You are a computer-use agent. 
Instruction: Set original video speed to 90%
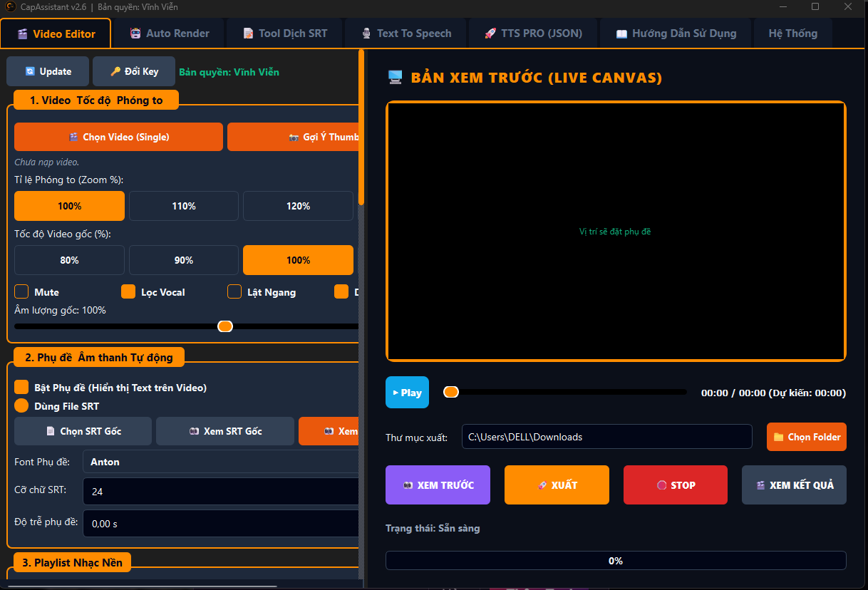184,260
